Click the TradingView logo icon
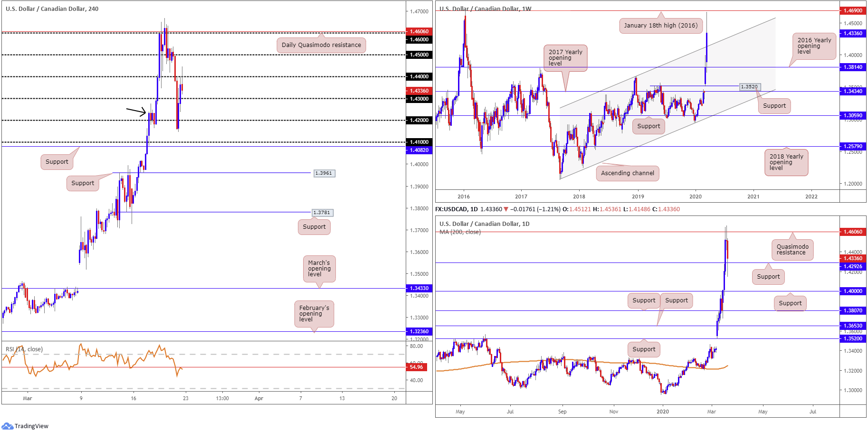868x431 pixels. (x=7, y=426)
